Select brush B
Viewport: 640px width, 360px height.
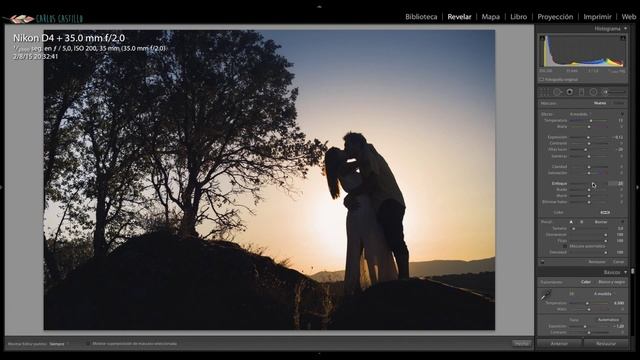(x=581, y=222)
